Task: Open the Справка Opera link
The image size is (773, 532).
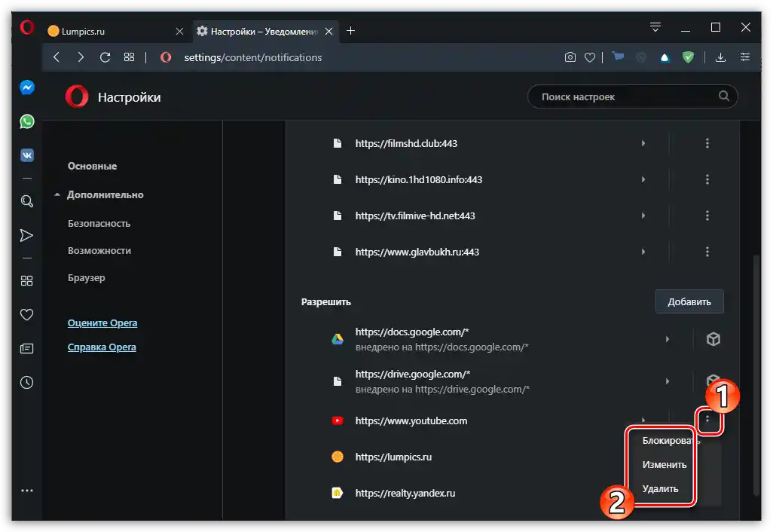Action: point(102,347)
